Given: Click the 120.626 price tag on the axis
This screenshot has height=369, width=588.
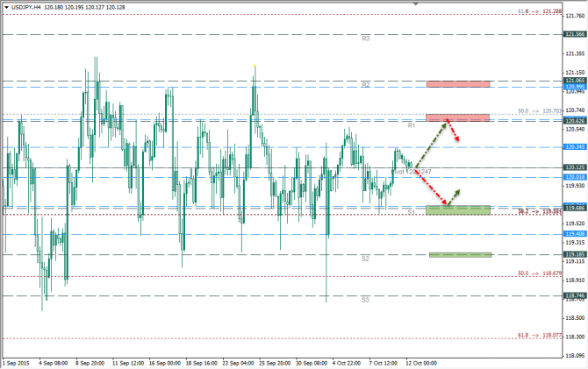Looking at the screenshot, I should [x=575, y=121].
